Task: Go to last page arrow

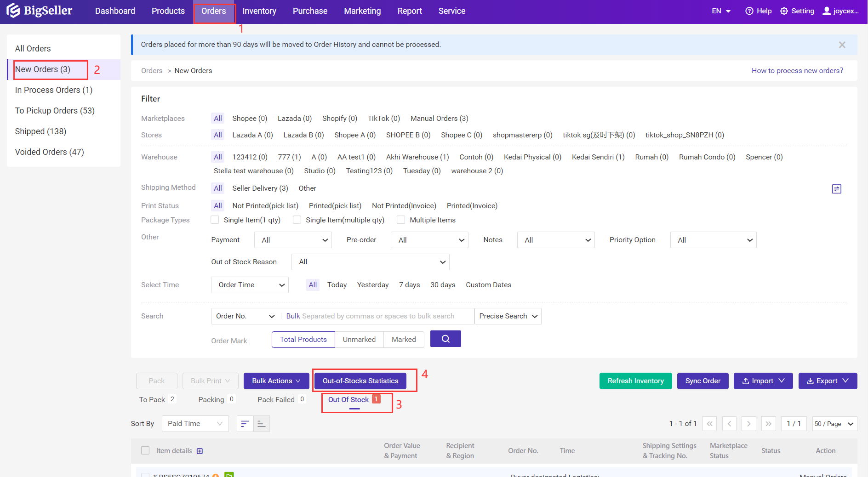Action: pos(768,424)
